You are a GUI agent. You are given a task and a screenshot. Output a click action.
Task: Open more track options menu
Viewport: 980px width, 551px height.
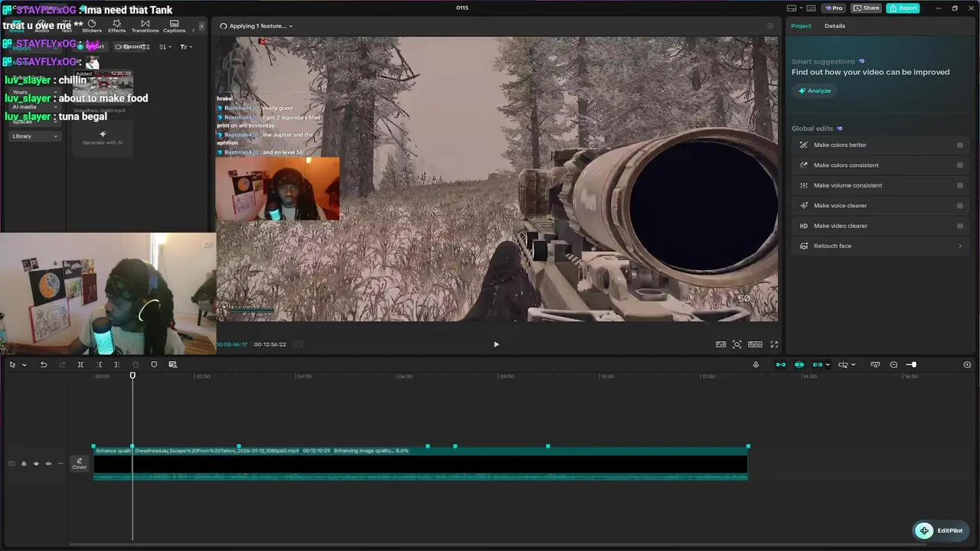click(x=60, y=463)
